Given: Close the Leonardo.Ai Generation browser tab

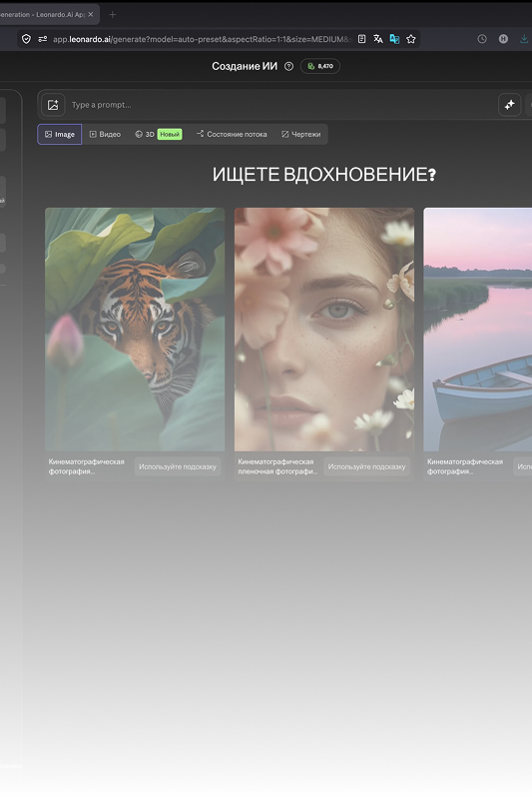Looking at the screenshot, I should (x=91, y=14).
